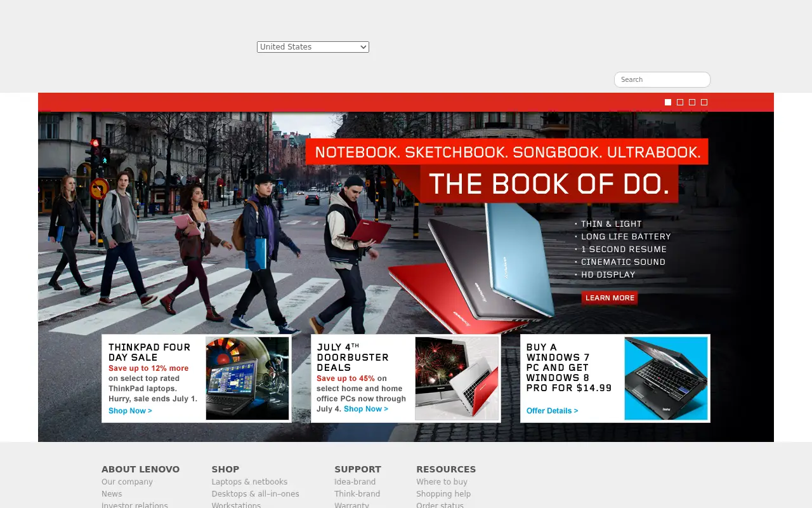The height and width of the screenshot is (508, 812).
Task: Click the ABOUT LENOVO footer heading
Action: coord(140,469)
